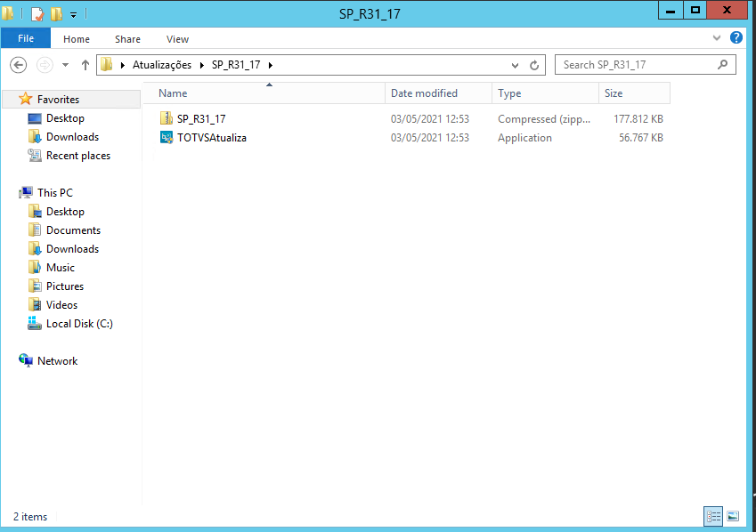Open Downloads under Favorites

[72, 137]
